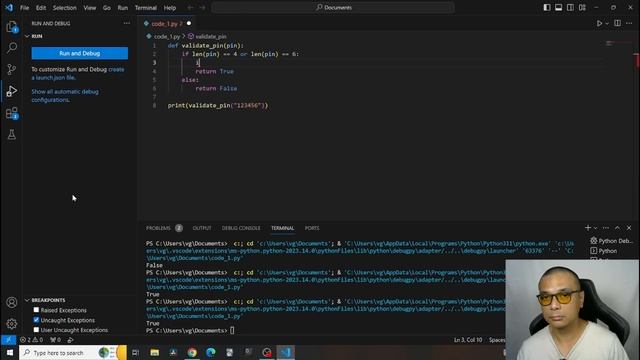
Task: Open the Search view icon
Action: 11,48
